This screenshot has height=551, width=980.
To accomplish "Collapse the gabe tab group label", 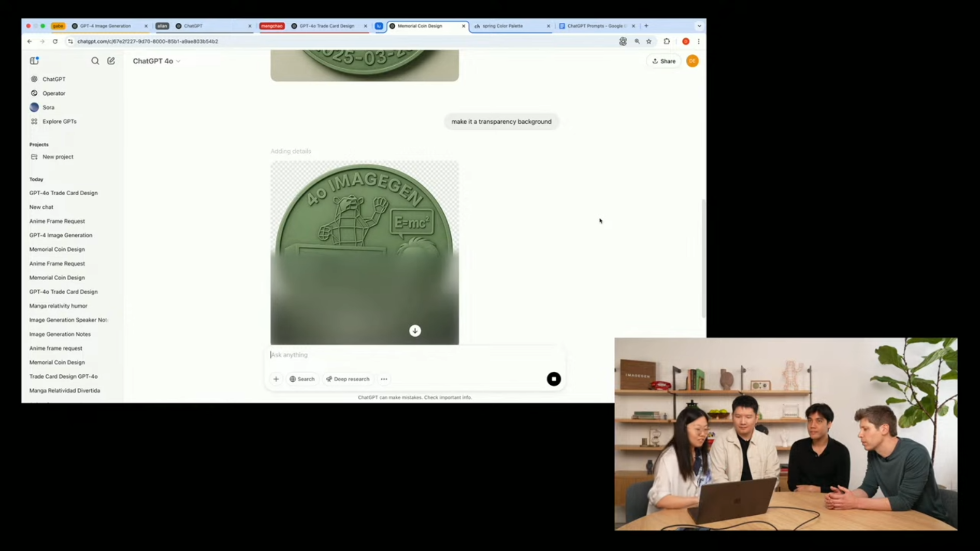I will 58,26.
